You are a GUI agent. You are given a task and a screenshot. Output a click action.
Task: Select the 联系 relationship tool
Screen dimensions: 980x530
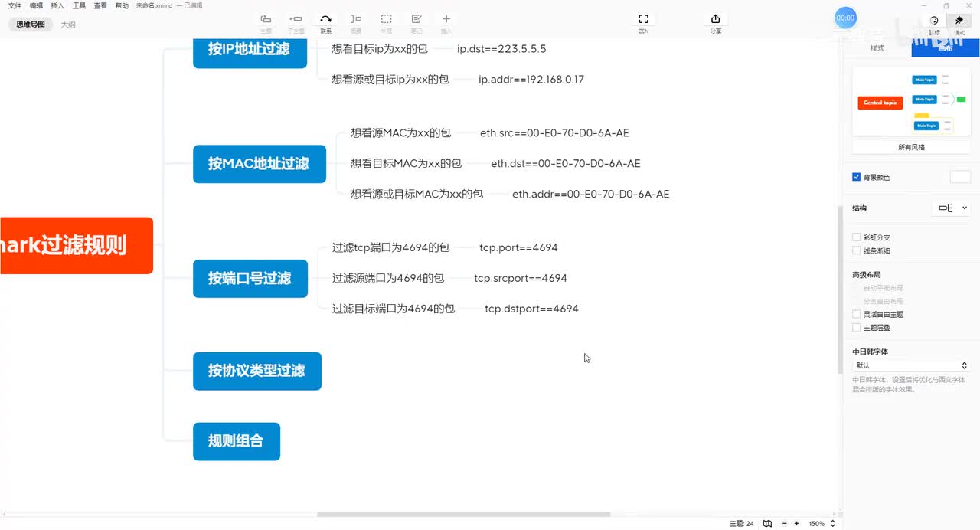tap(326, 19)
